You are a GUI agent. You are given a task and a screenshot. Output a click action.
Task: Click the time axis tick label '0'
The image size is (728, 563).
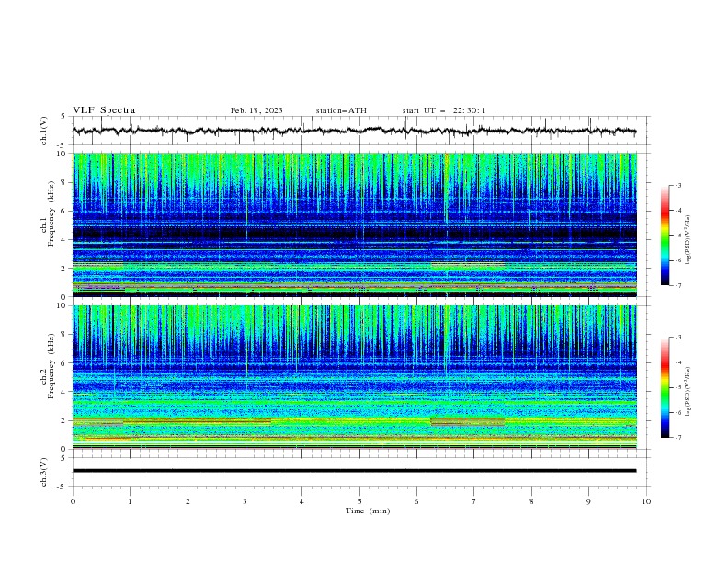point(73,501)
